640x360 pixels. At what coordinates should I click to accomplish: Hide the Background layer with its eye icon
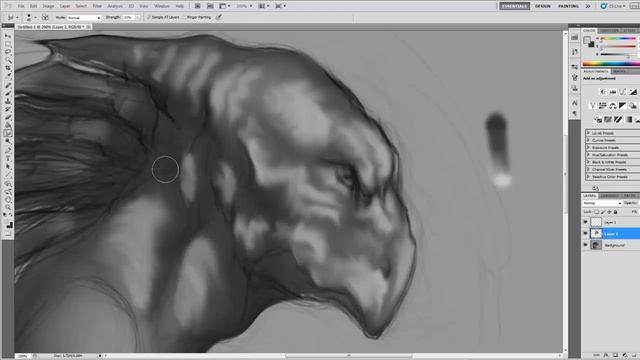click(x=585, y=245)
